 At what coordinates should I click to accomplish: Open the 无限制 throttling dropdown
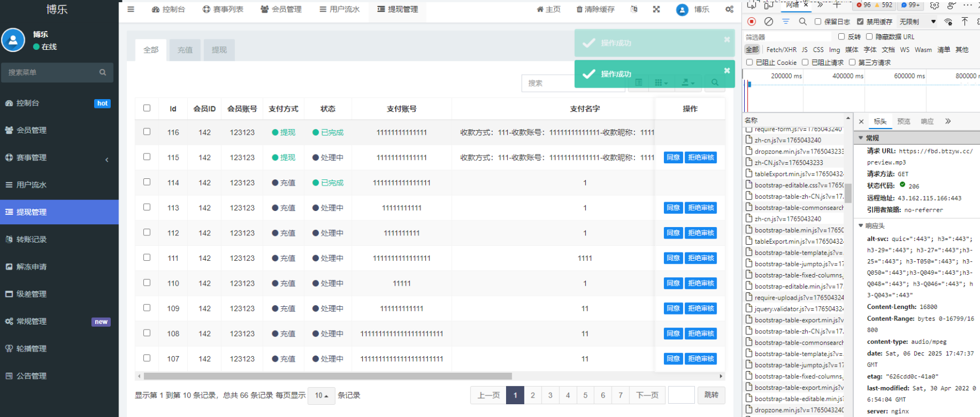tap(917, 22)
